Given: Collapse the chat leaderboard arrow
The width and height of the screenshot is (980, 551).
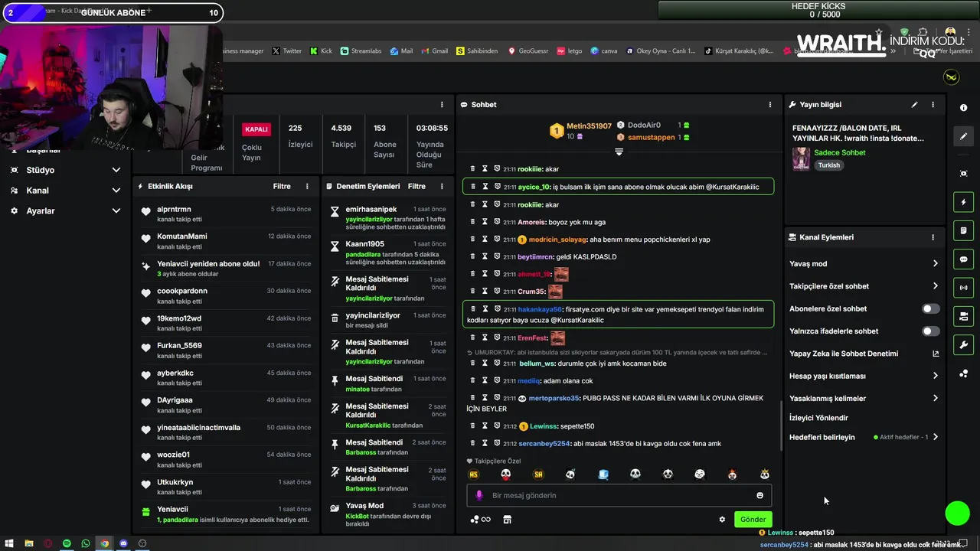Looking at the screenshot, I should click(x=619, y=152).
